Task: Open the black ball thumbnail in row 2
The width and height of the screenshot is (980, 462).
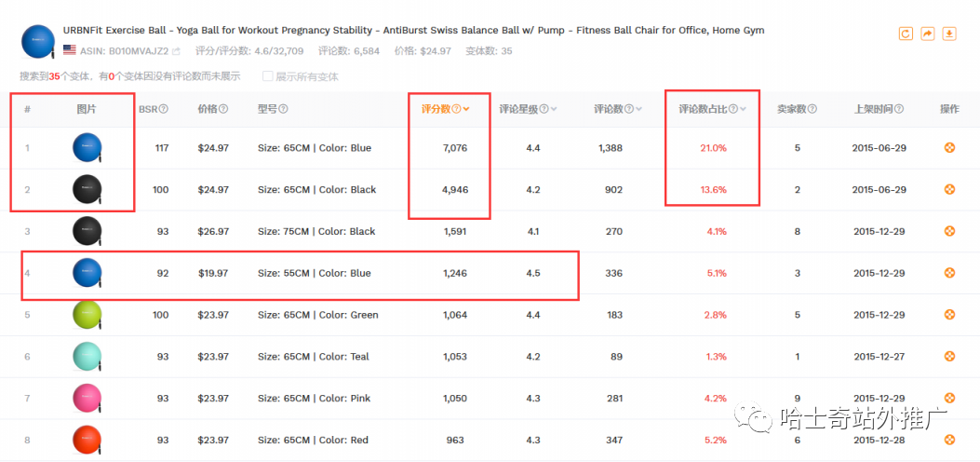Action: click(x=87, y=189)
